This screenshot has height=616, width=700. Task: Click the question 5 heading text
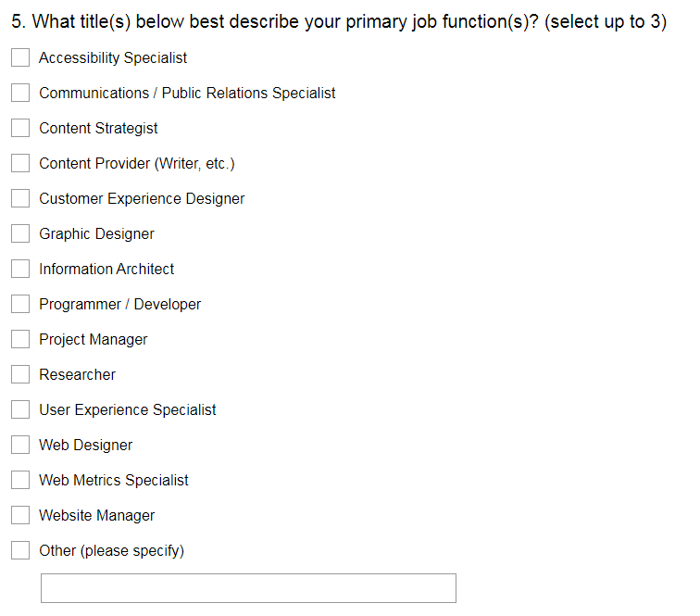(339, 22)
